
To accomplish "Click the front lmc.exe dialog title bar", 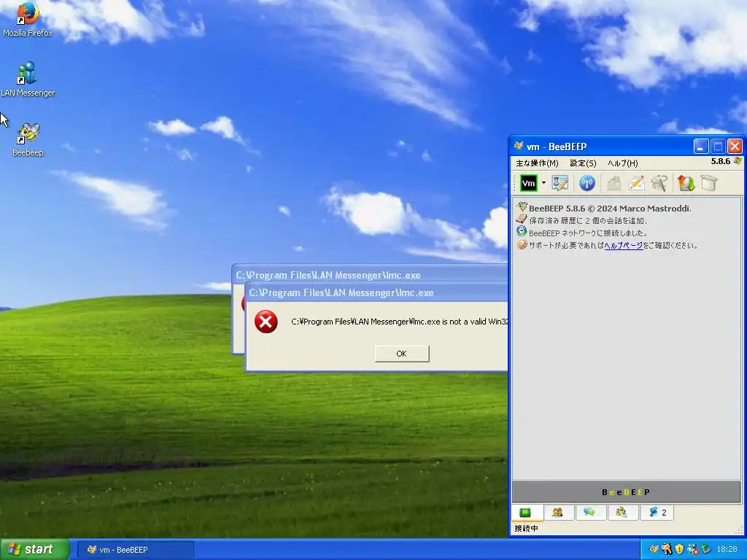I will (376, 293).
